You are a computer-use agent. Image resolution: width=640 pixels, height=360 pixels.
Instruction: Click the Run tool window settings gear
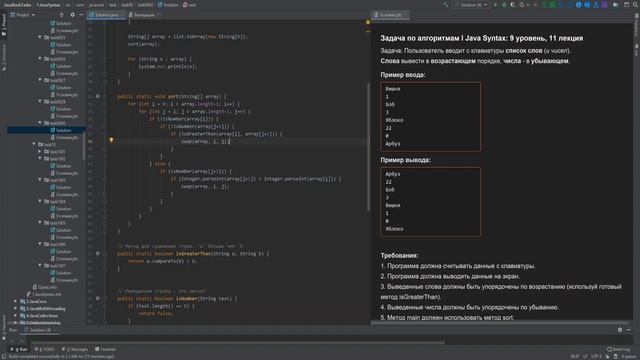(620, 329)
